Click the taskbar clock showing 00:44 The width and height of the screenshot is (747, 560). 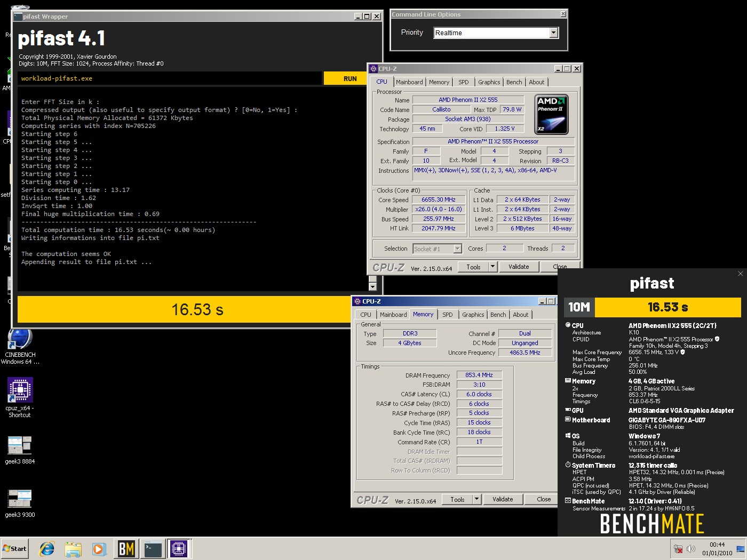click(x=717, y=549)
